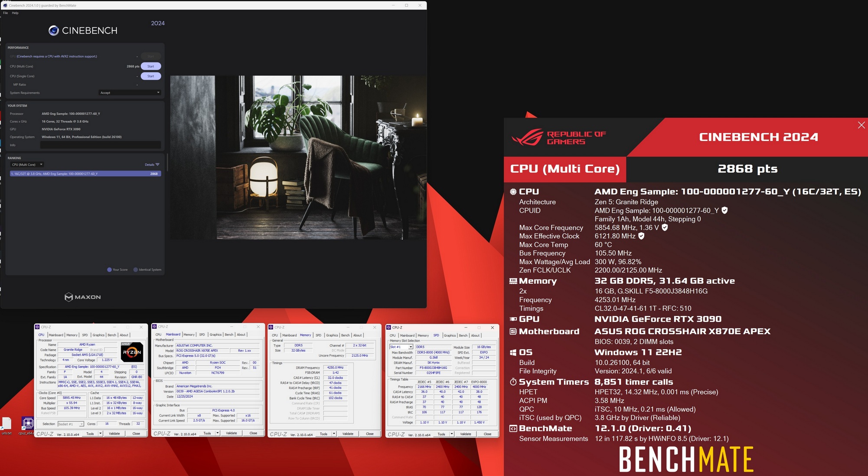Open Tools dropdown arrow in Memory CPU-Z window

click(334, 434)
